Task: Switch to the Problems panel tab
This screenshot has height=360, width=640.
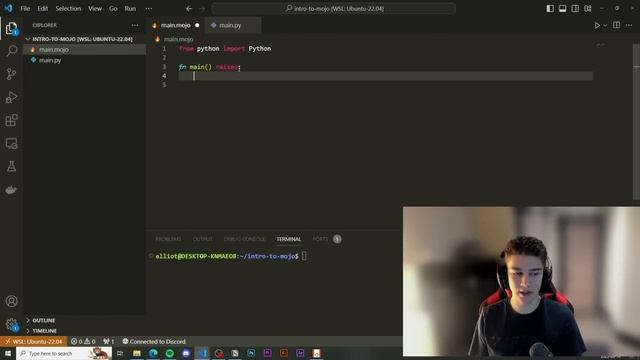Action: [168, 239]
